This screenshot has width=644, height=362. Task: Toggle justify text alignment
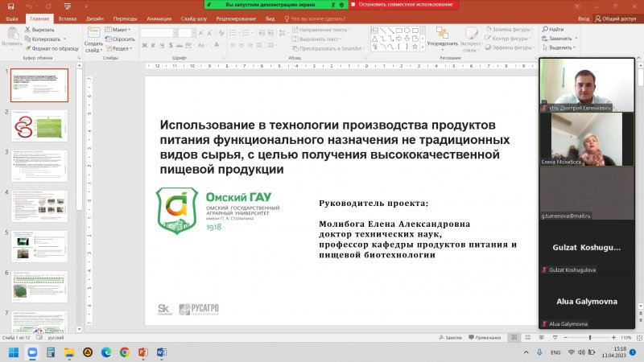[258, 45]
